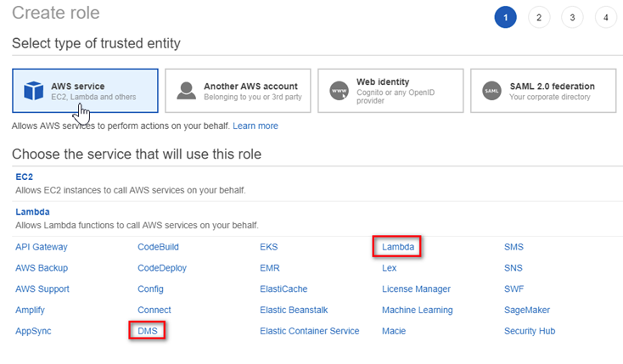Select License Manager service

point(417,288)
